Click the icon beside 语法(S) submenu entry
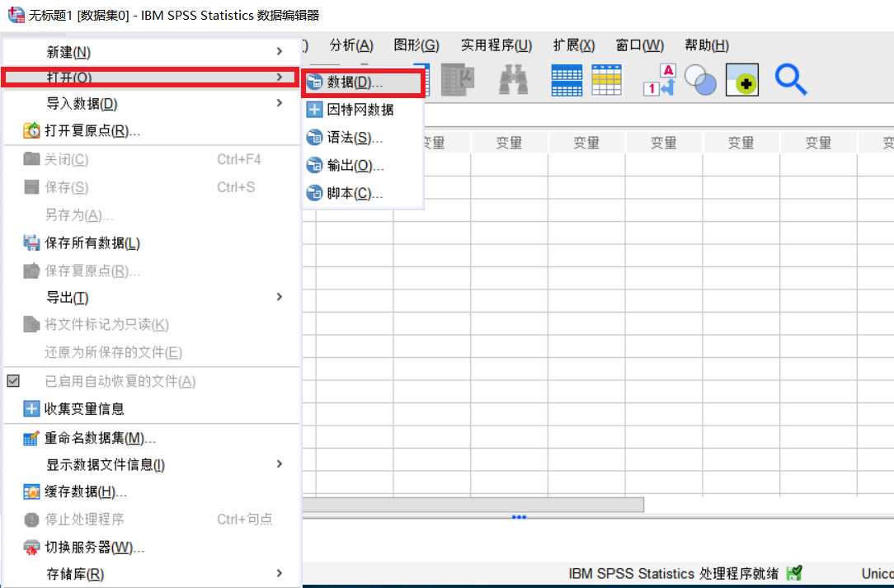 (314, 138)
